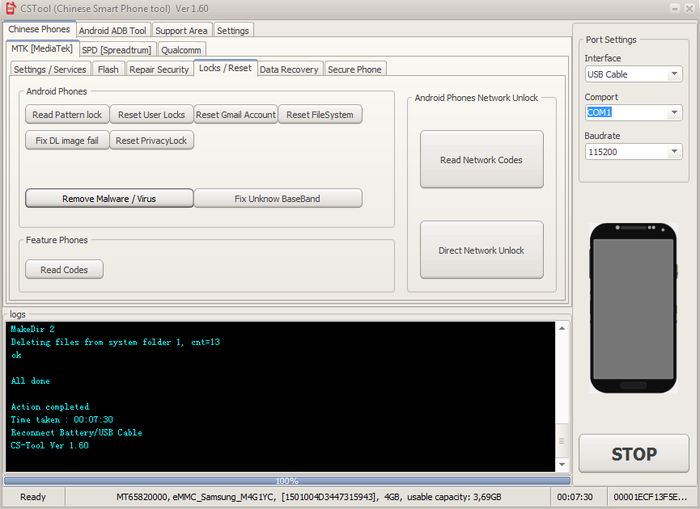Screen dimensions: 700x509
Task: Click the 100% progress bar
Action: [287, 480]
